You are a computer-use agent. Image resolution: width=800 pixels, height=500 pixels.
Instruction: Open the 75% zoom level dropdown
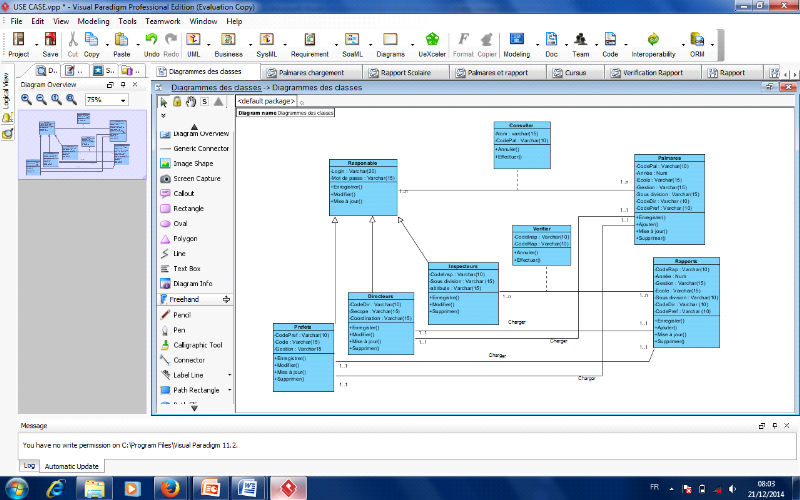(123, 100)
